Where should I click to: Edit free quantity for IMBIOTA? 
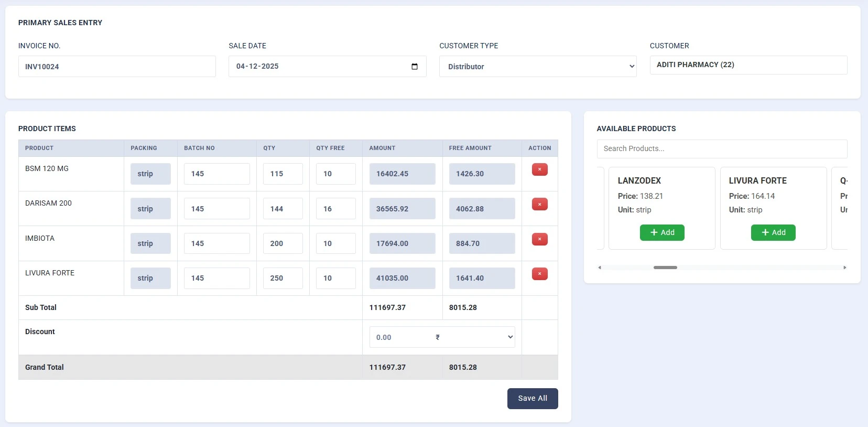pos(335,243)
